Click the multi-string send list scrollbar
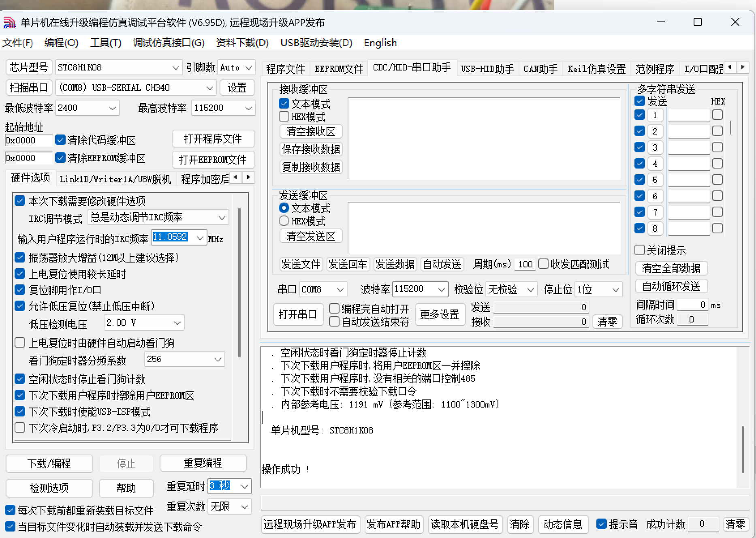756x538 pixels. [x=730, y=127]
